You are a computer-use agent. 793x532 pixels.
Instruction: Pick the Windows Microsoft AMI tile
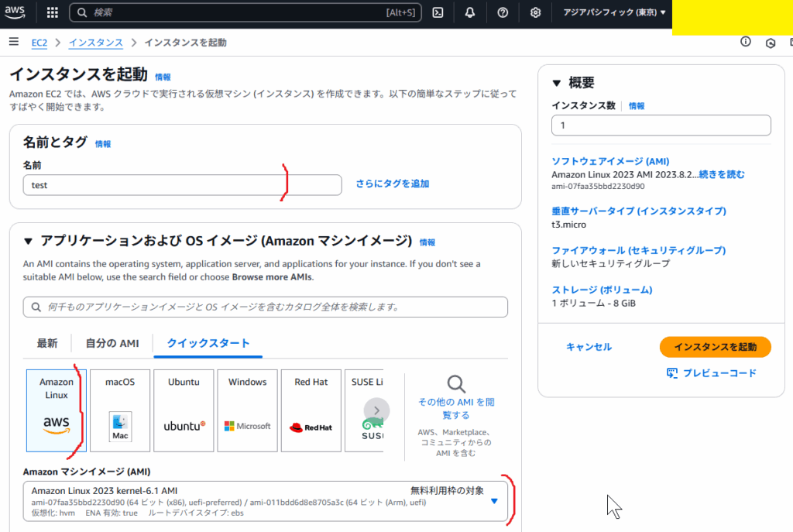(x=247, y=410)
